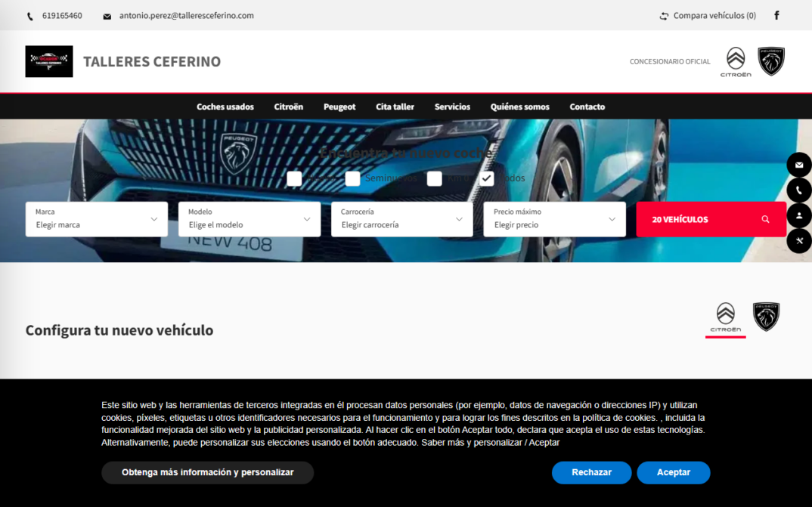Viewport: 812px width, 507px height.
Task: Click the floating workshop tools icon
Action: click(799, 241)
